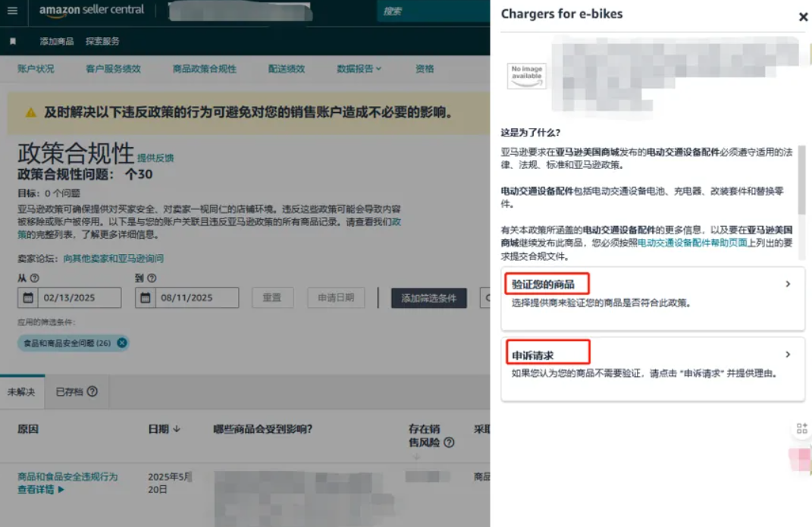The image size is (812, 527).
Task: Click 哪些商品会受到影响? column header
Action: pyautogui.click(x=262, y=428)
